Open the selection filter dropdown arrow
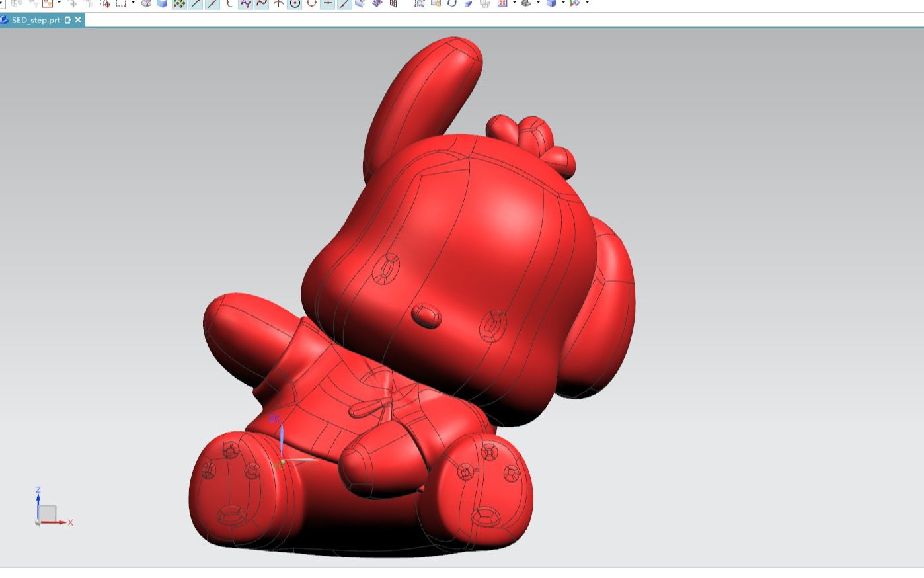This screenshot has height=578, width=924. (x=59, y=3)
